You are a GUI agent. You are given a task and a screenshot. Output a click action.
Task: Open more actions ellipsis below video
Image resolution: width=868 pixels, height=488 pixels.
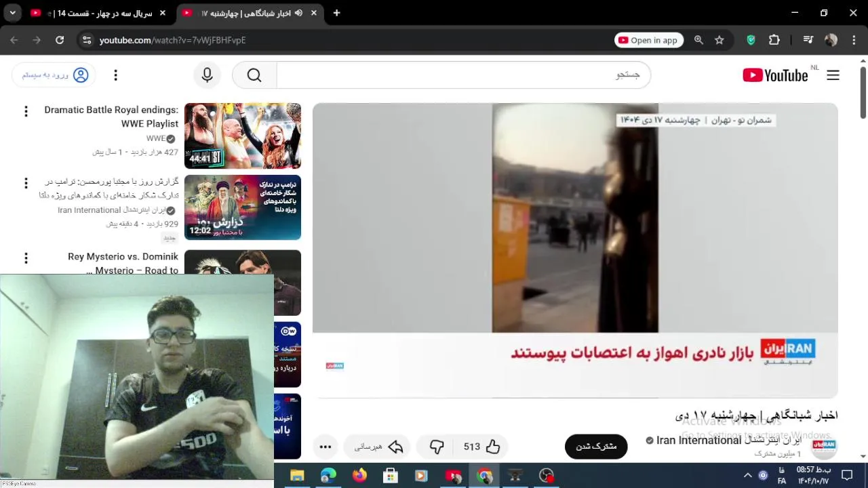(x=325, y=447)
